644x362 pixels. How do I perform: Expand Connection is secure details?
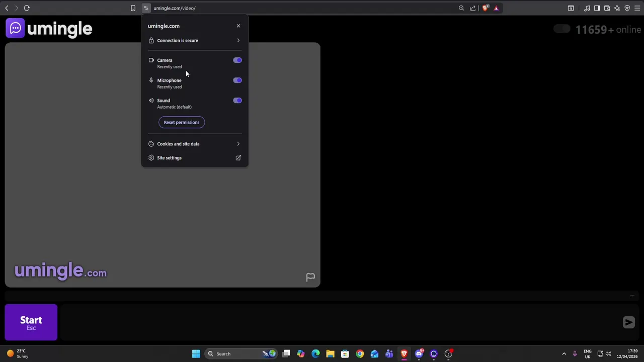(195, 40)
